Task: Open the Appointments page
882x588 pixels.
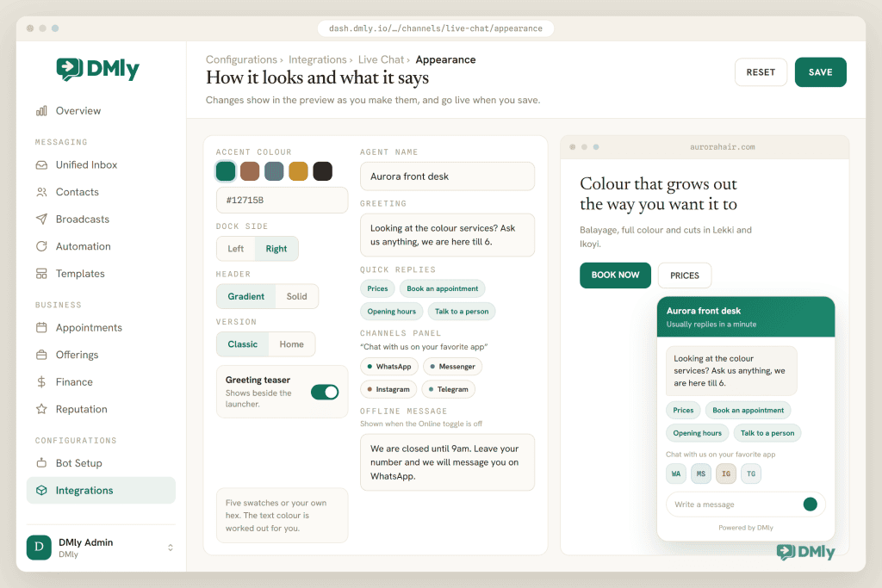Action: click(101, 327)
